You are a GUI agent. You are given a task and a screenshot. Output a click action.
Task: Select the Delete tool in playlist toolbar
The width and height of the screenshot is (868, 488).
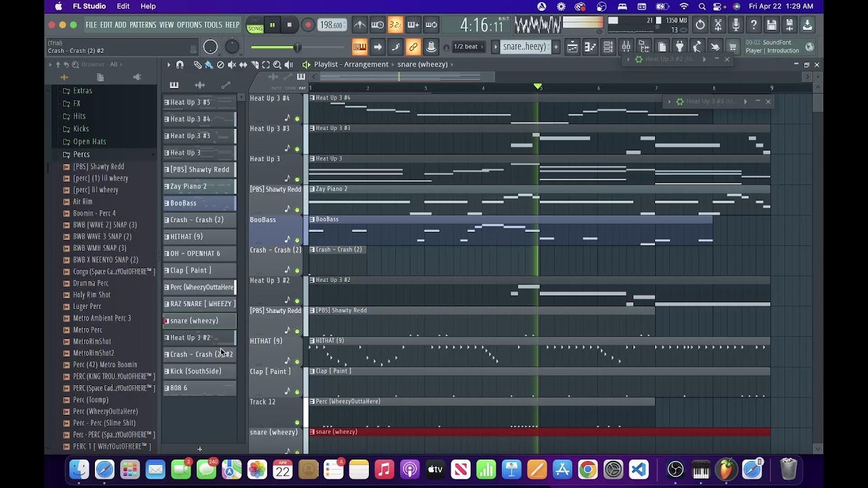(220, 64)
